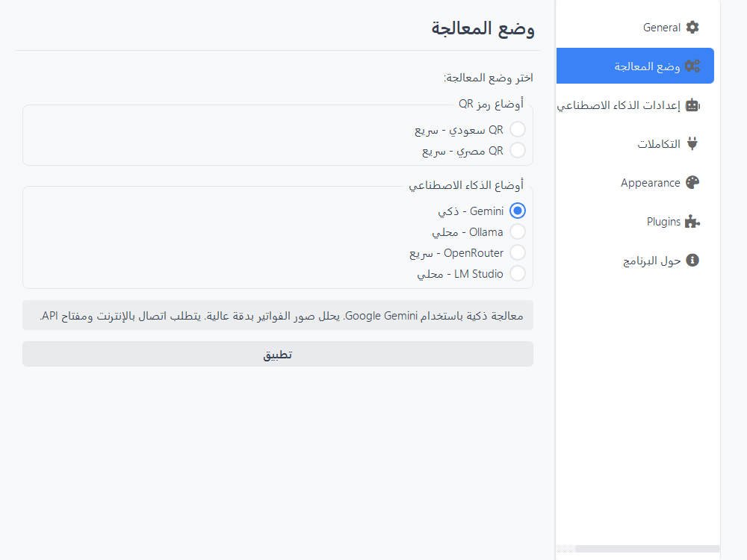747x560 pixels.
Task: Go to the Plugins section
Action: (x=663, y=222)
